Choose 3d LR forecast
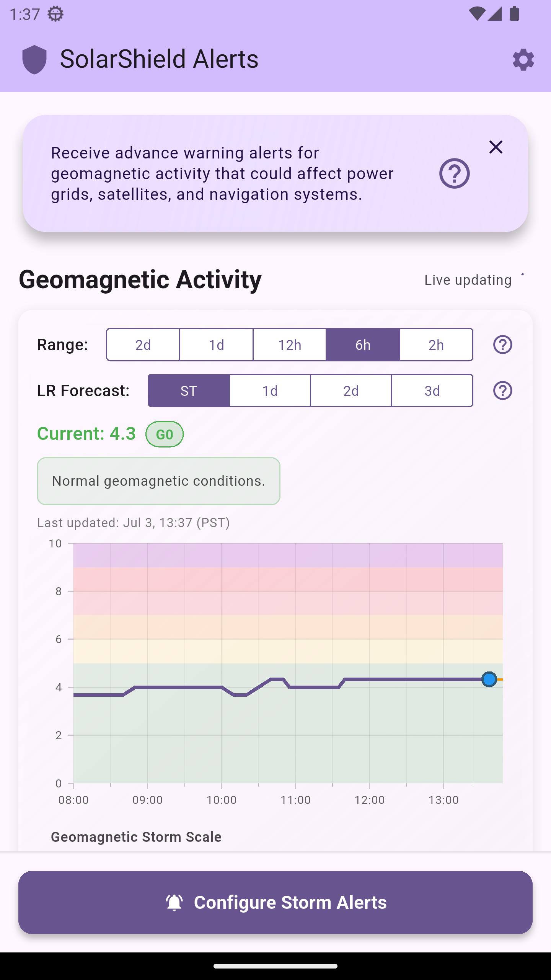Image resolution: width=551 pixels, height=980 pixels. pyautogui.click(x=432, y=390)
